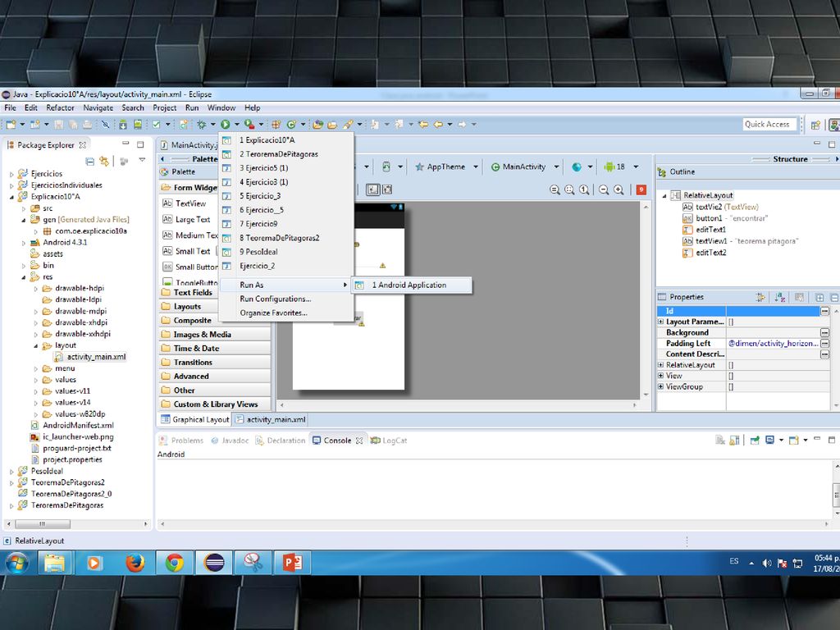Expand the Layout Parameters property group

[x=661, y=322]
